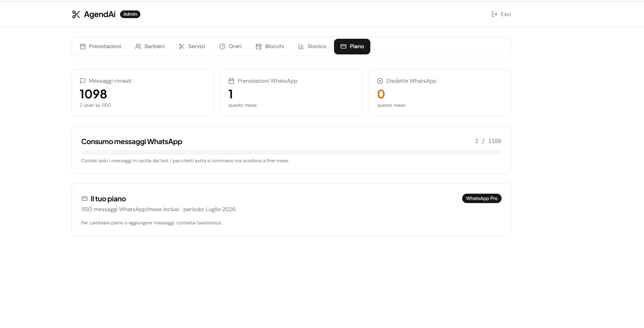Click the people icon beside Barbieri
Screen dimensions: 644x328
coord(138,46)
